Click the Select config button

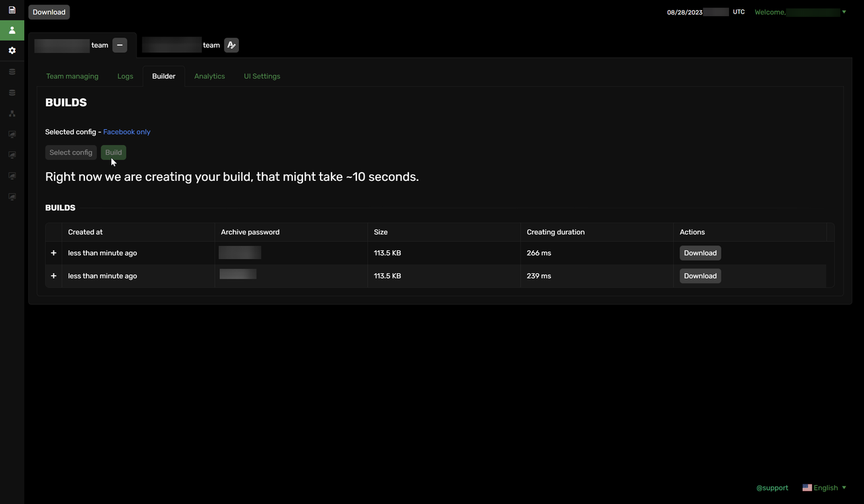[x=71, y=152]
